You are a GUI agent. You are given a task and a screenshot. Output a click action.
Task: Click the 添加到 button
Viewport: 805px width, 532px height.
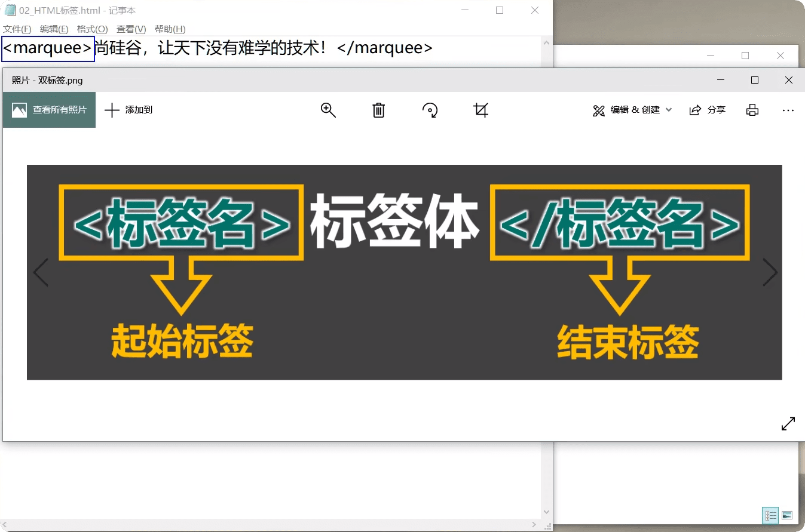[128, 110]
